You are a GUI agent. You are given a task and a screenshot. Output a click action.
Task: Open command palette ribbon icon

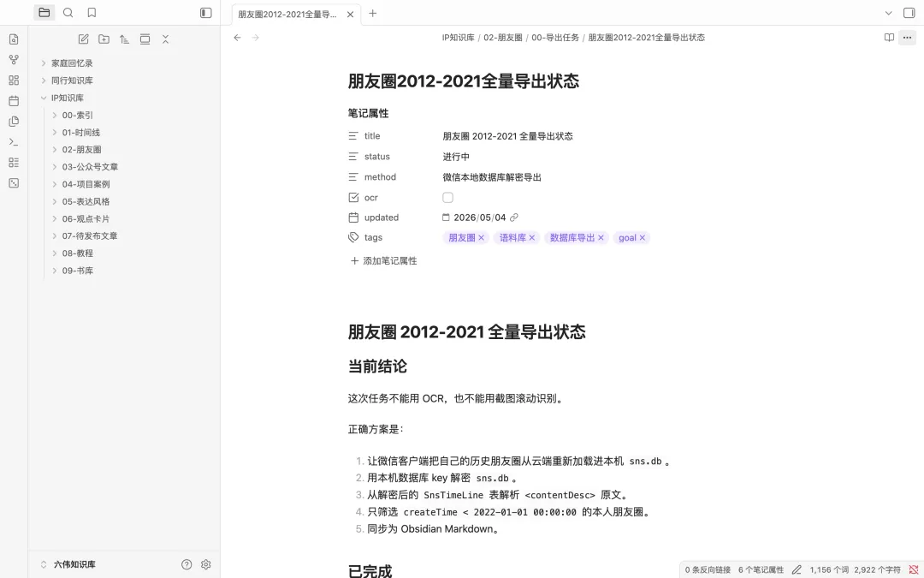[15, 141]
